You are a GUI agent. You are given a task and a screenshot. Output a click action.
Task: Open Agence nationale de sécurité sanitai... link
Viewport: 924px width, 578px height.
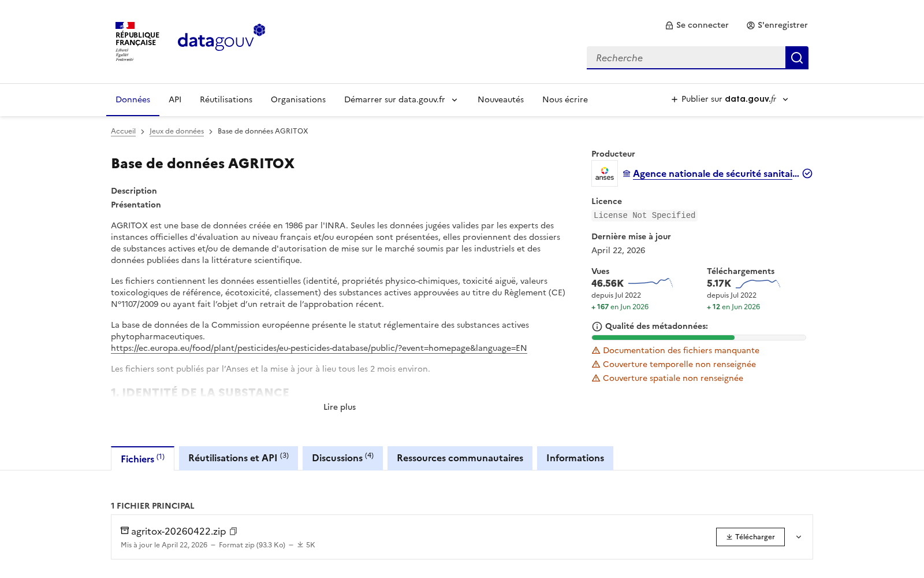[716, 173]
